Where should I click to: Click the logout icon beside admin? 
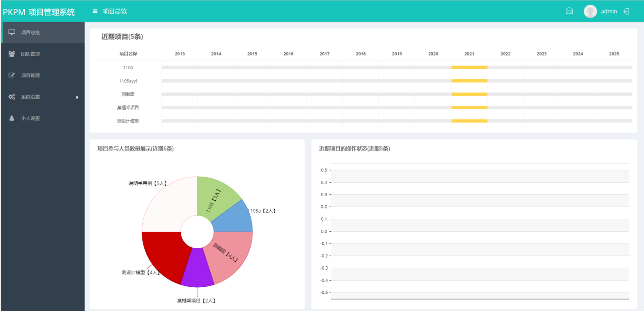[626, 11]
